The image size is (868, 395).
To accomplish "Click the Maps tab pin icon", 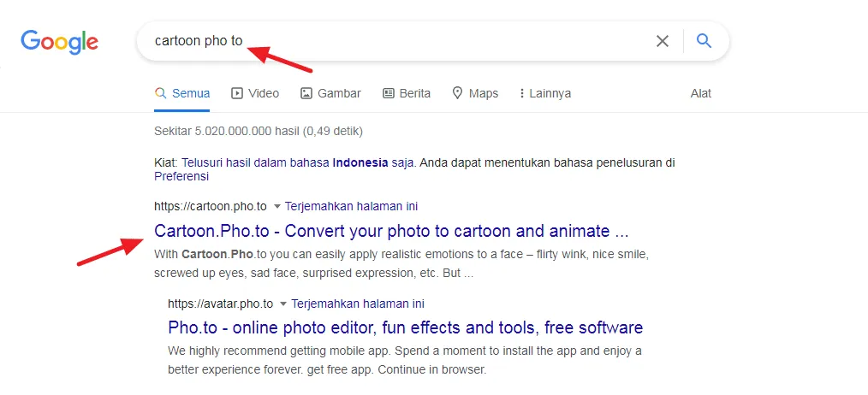I will coord(457,93).
